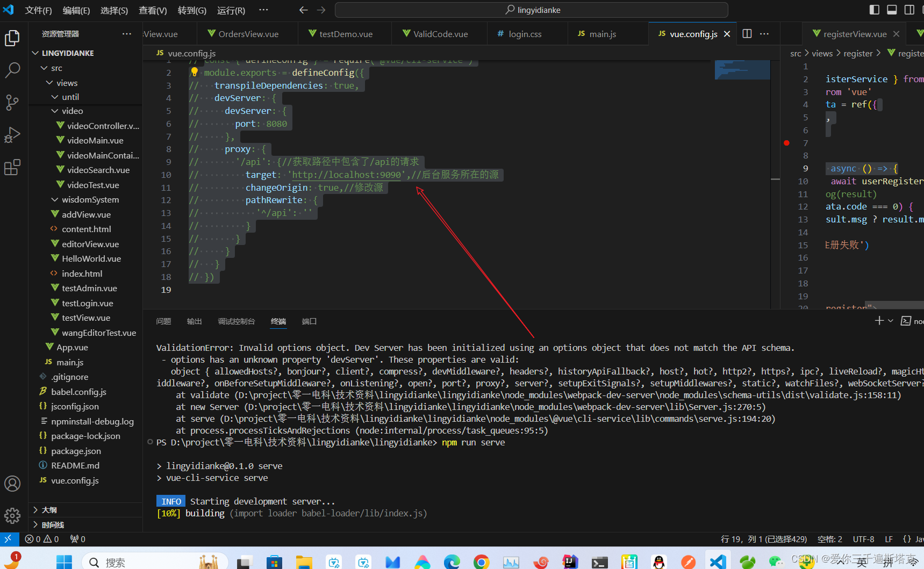Viewport: 924px width, 569px height.
Task: Toggle the red breakpoint on line 7
Action: (x=786, y=143)
